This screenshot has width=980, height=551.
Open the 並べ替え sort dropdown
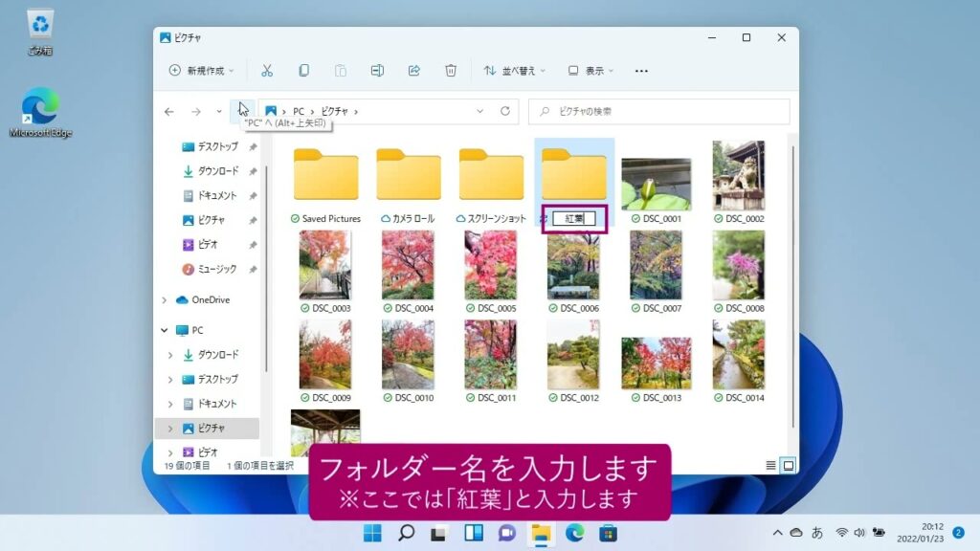515,71
